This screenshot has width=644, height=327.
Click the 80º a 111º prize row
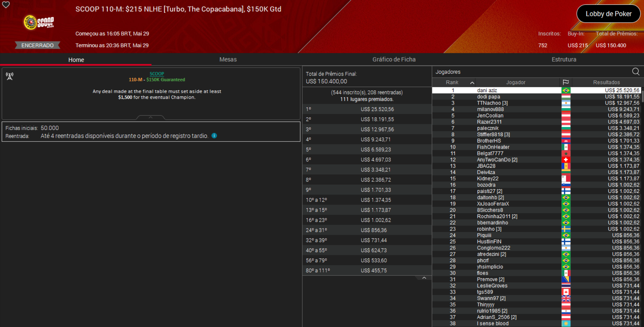coord(367,271)
